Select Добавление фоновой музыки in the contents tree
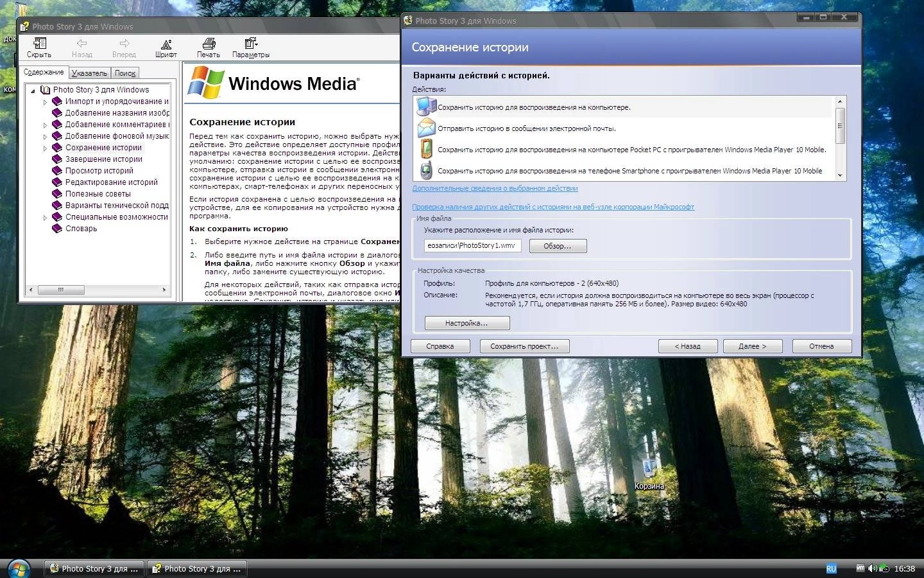 [116, 136]
